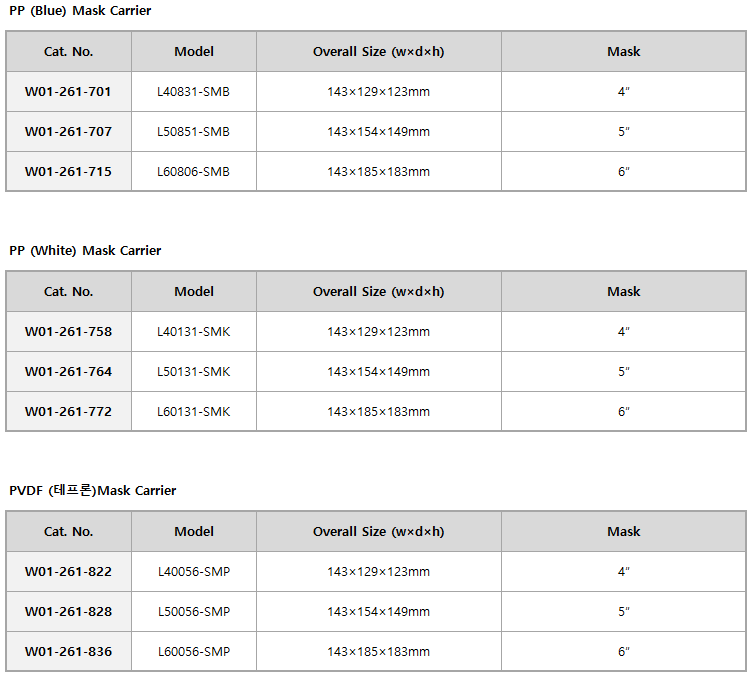
Task: Click the PP (White) Mask Carrier heading
Action: pyautogui.click(x=85, y=251)
